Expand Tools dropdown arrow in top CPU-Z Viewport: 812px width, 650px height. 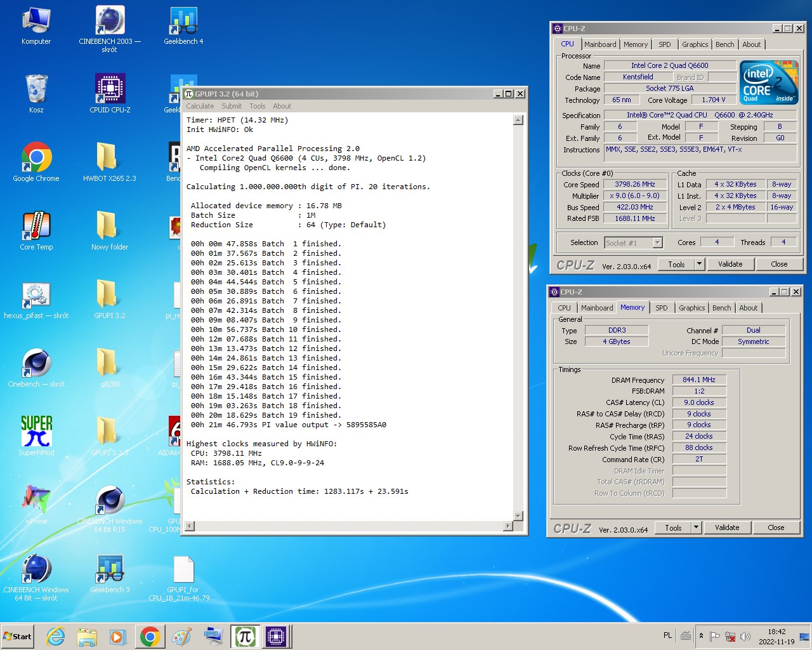tap(700, 264)
